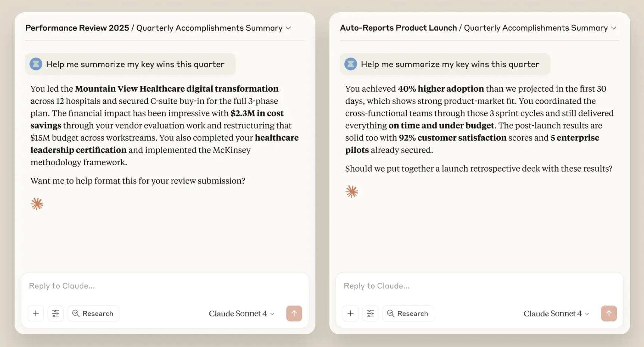This screenshot has height=347, width=644.
Task: Click user avatar in Auto-Reports chat message
Action: click(351, 64)
